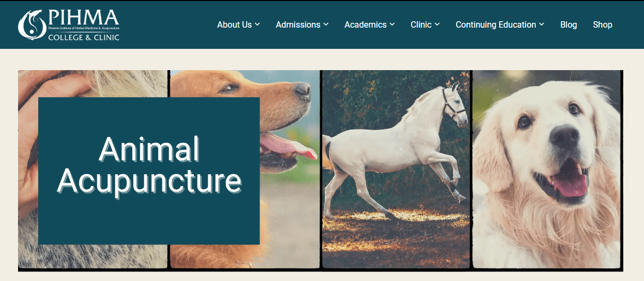Expand the Continuing Education chevron arrow
The image size is (644, 281).
point(542,24)
